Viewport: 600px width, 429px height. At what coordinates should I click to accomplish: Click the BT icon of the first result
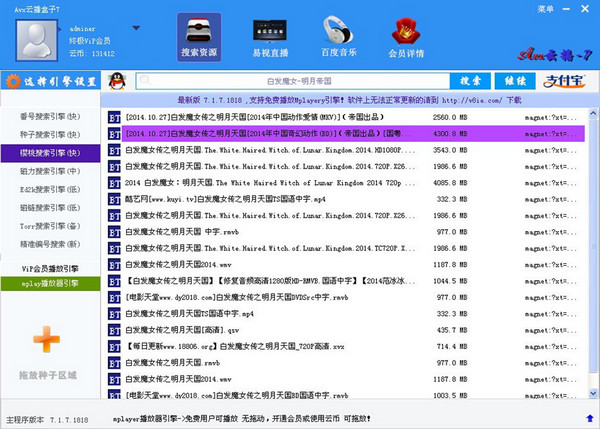(x=115, y=116)
